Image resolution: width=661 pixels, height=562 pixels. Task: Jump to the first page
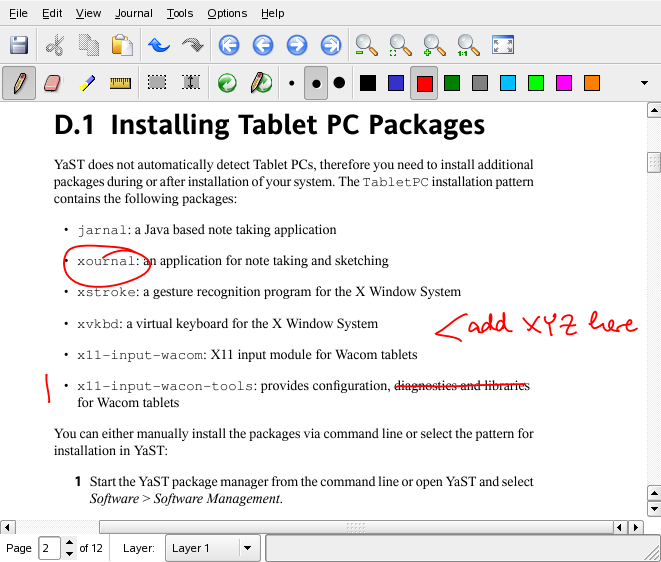[229, 45]
